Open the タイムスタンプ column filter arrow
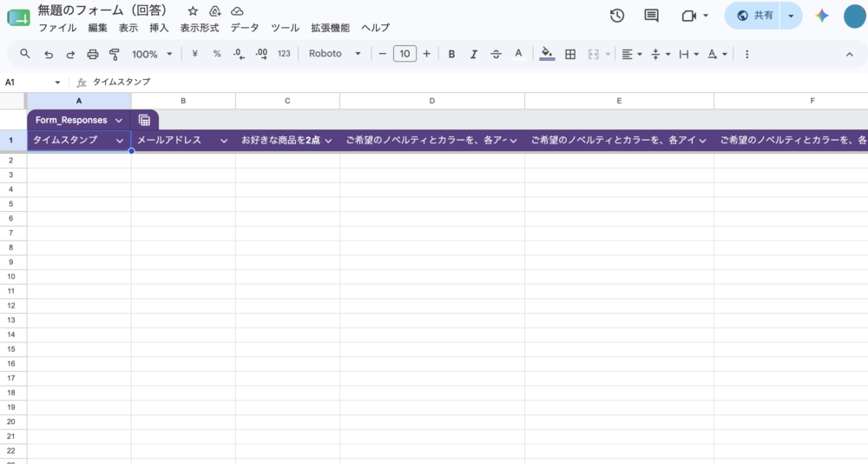Viewport: 868px width, 464px height. click(120, 141)
